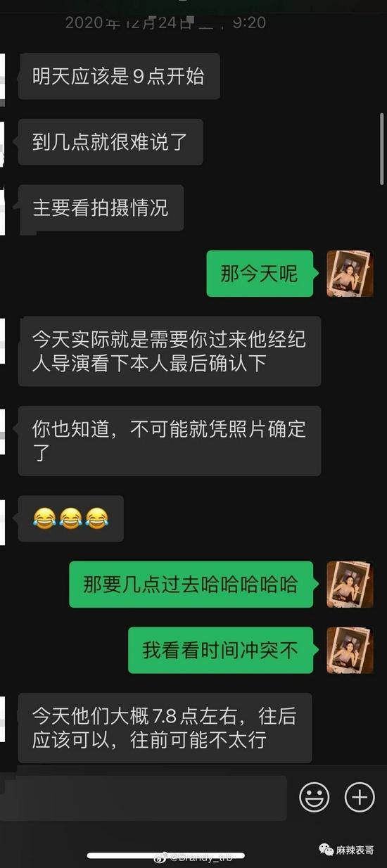Tap the crying-laughing emoji message
The width and height of the screenshot is (387, 868).
pyautogui.click(x=71, y=518)
